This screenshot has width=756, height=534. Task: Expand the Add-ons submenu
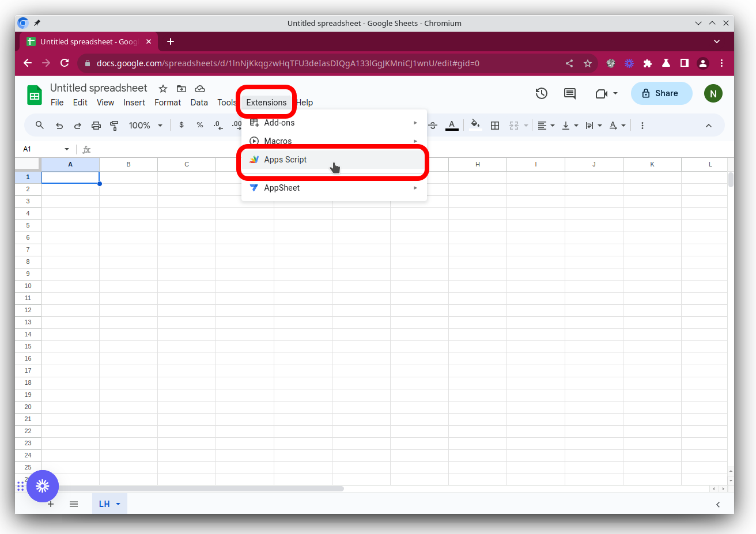[334, 123]
